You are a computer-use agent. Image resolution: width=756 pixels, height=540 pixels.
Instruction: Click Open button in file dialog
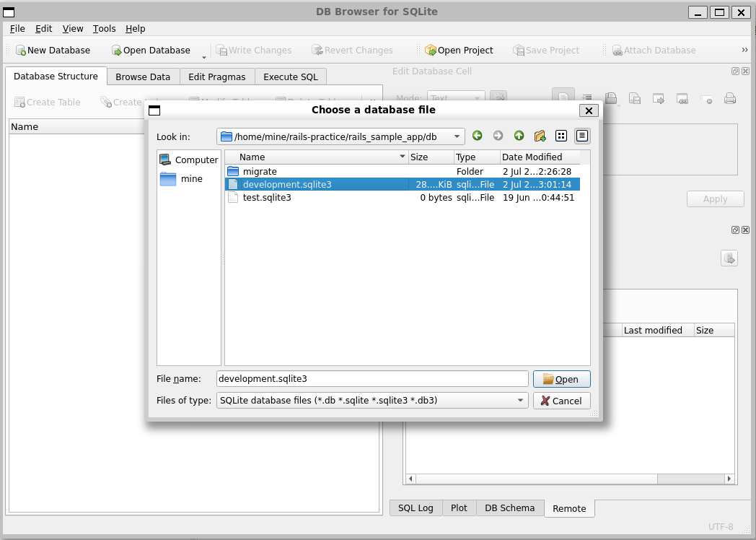[x=562, y=379]
